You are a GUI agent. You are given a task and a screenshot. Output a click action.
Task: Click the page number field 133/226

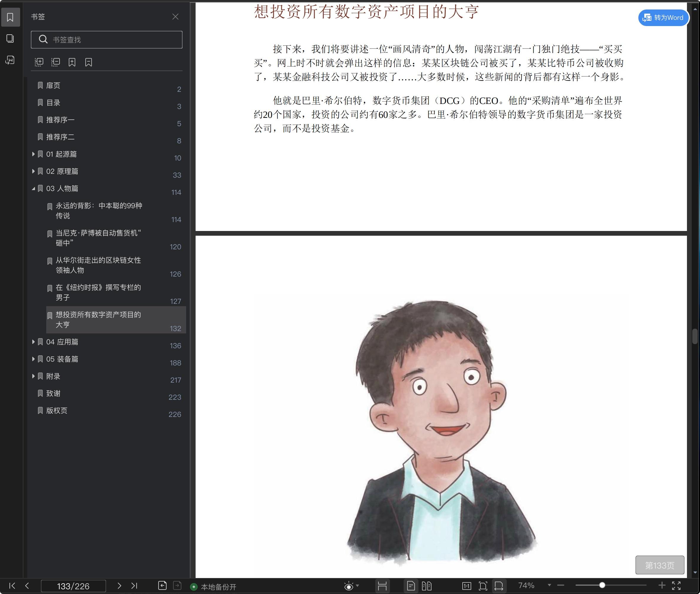pos(73,586)
